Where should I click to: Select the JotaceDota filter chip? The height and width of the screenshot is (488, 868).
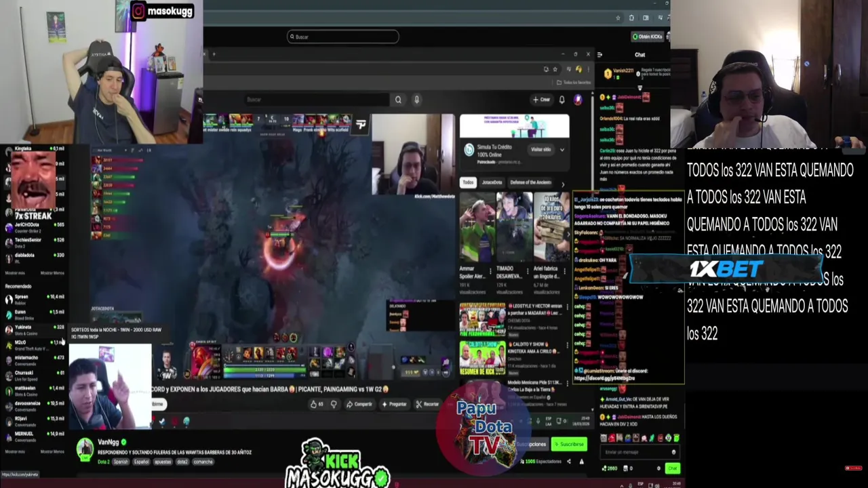[x=492, y=182]
